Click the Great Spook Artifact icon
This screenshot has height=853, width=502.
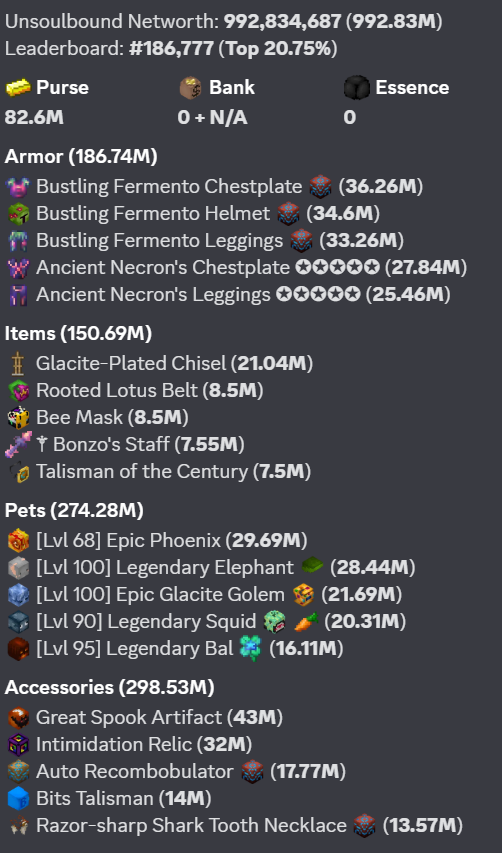[x=18, y=717]
